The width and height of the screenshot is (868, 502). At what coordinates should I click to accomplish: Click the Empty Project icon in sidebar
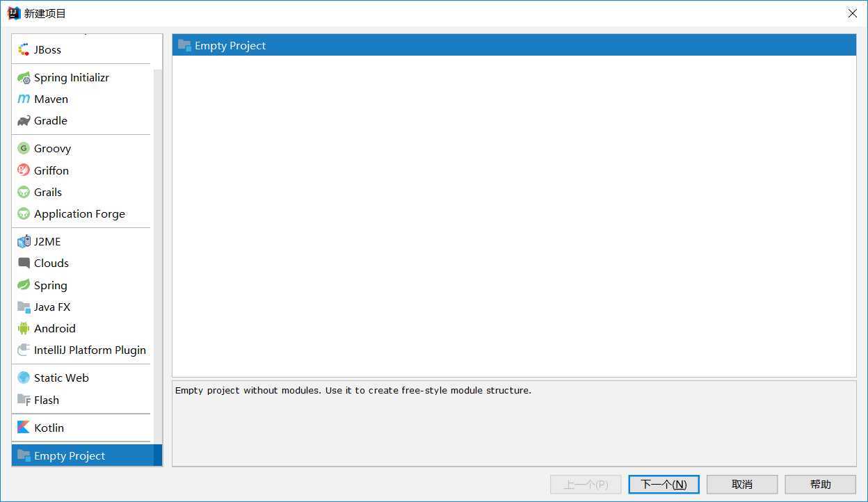(x=24, y=455)
